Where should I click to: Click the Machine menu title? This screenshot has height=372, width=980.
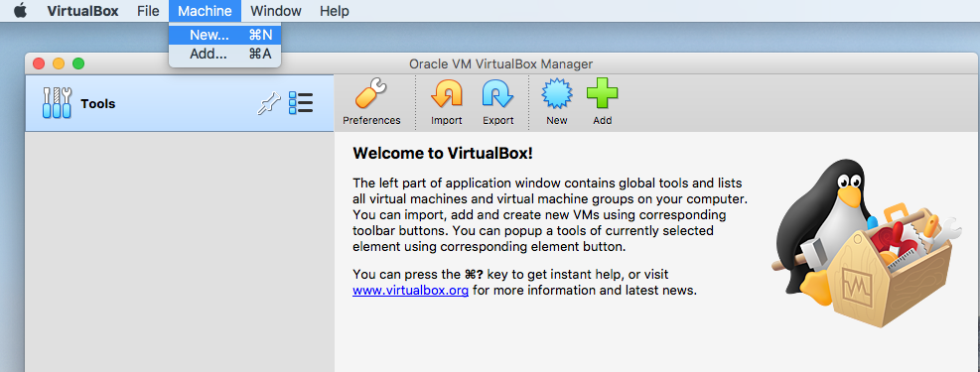205,11
